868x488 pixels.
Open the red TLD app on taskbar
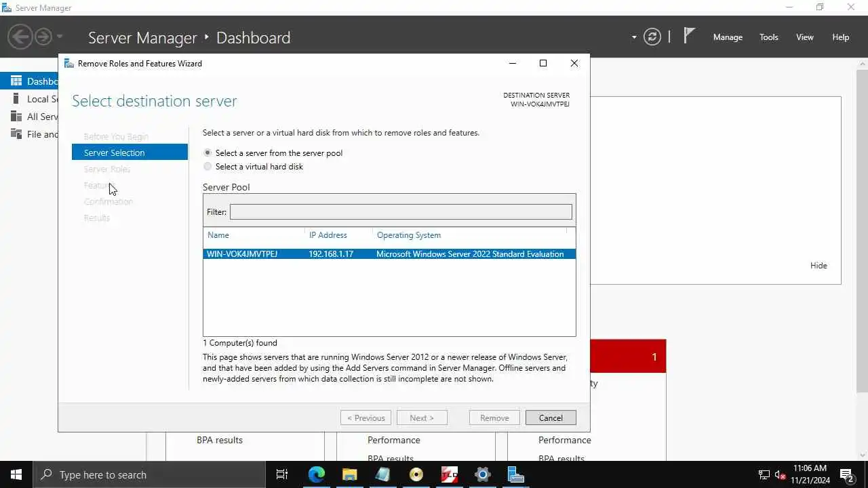click(449, 474)
